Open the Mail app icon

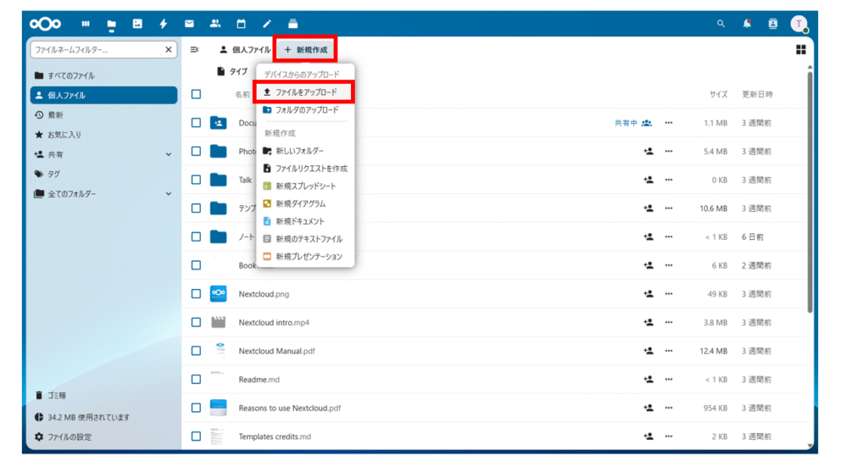click(x=189, y=24)
